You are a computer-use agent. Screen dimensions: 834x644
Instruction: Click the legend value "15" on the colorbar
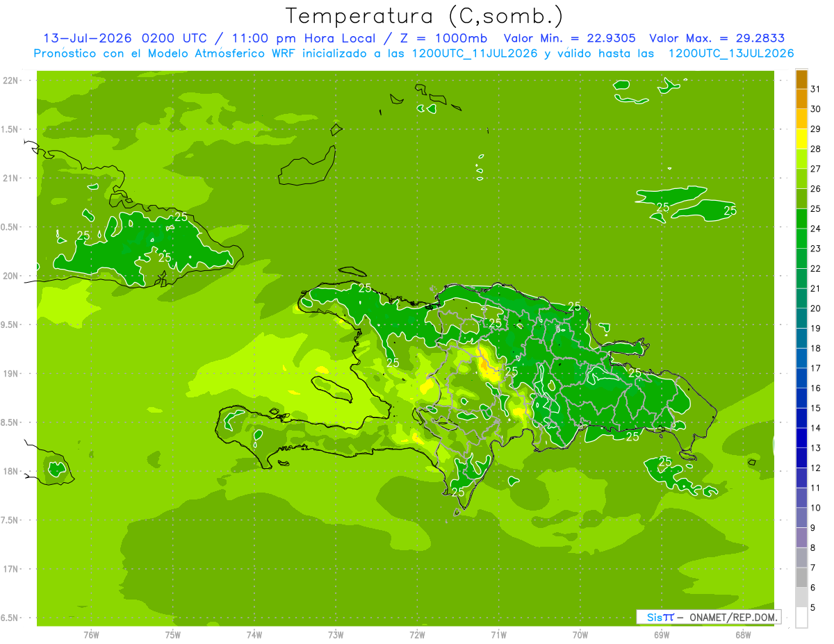816,408
